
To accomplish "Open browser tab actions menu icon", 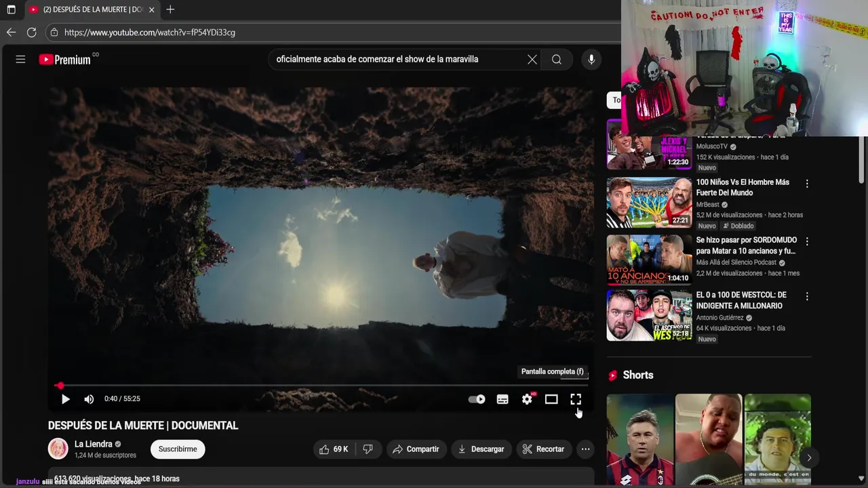I will point(11,9).
